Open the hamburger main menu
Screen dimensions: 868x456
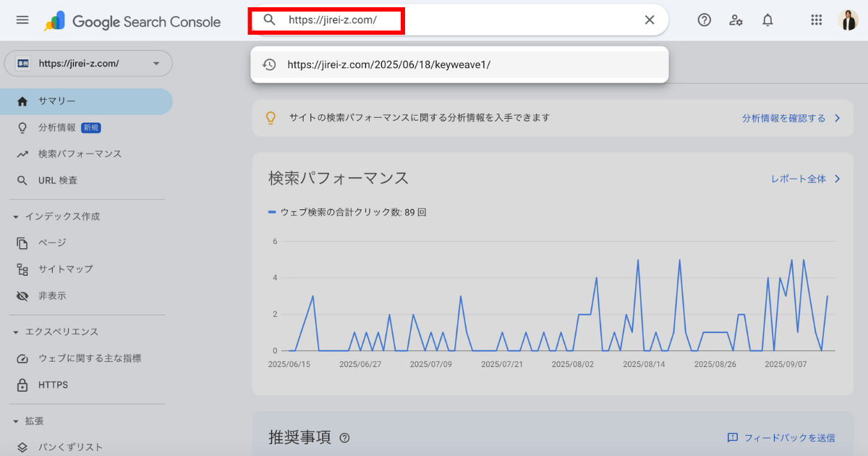22,20
